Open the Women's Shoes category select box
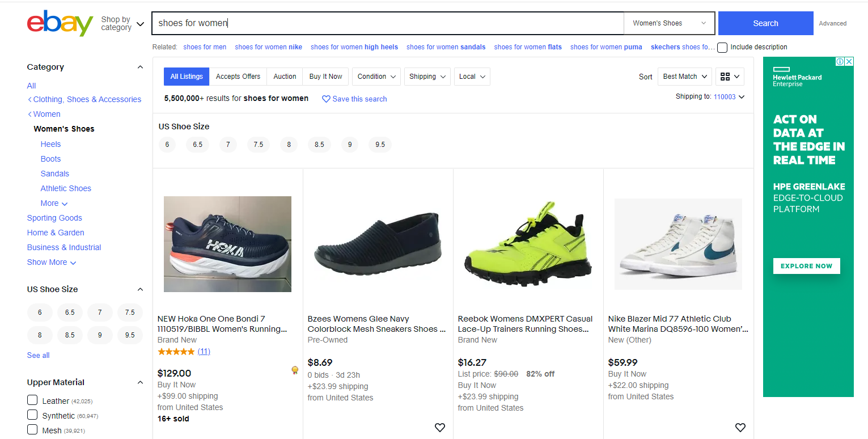 tap(669, 23)
